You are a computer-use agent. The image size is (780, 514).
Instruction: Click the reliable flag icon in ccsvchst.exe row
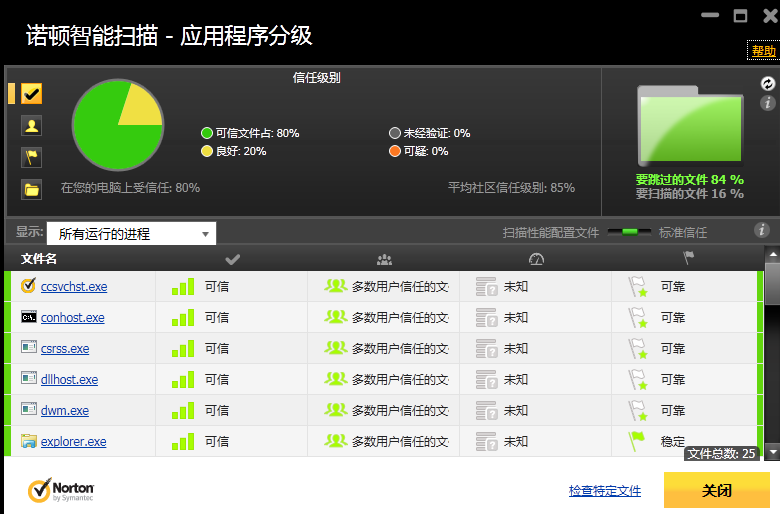point(638,287)
